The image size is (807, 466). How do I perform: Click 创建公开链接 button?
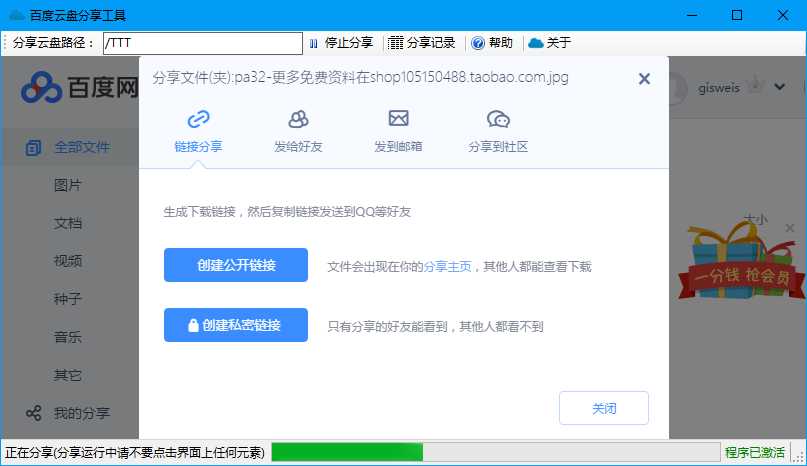[236, 265]
